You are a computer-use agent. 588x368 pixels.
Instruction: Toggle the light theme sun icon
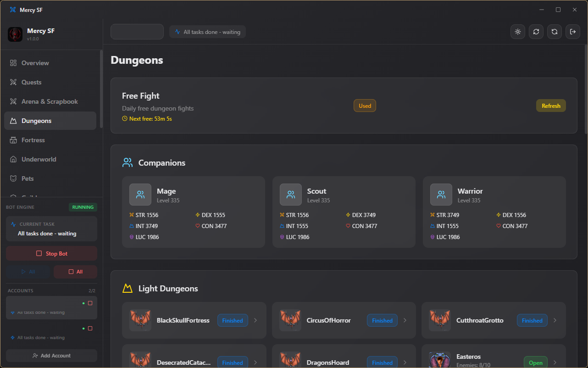point(518,32)
